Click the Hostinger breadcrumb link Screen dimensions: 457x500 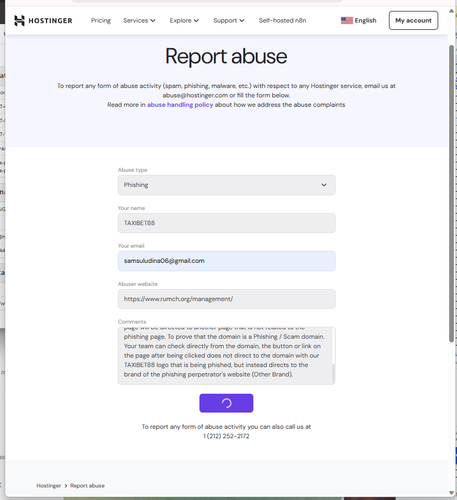tap(49, 486)
